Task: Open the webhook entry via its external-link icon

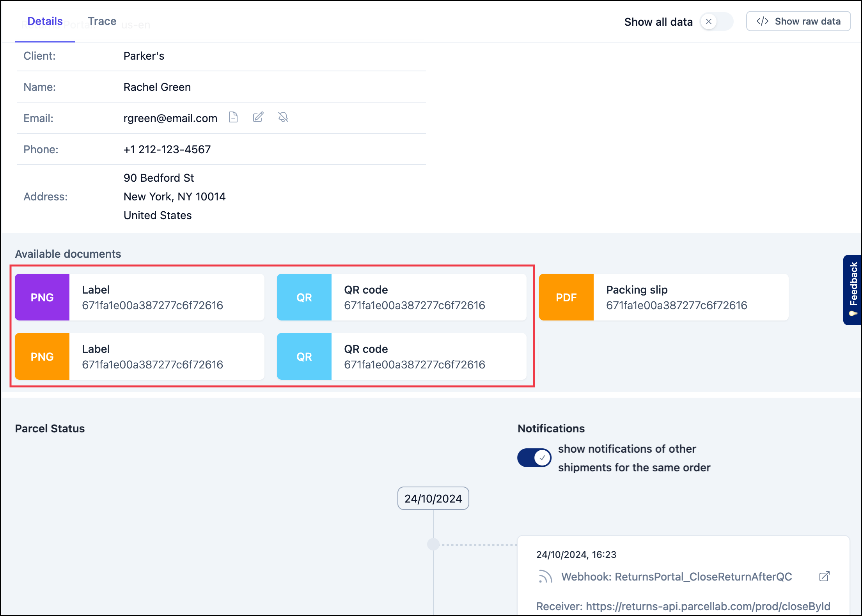Action: pos(825,577)
